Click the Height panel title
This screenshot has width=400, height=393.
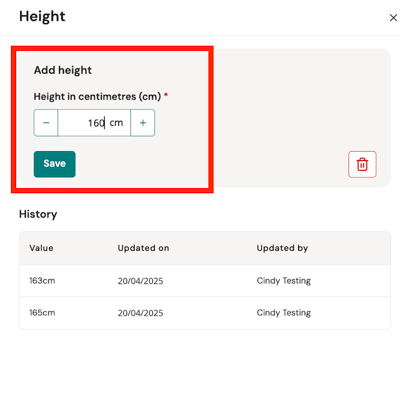(x=42, y=16)
